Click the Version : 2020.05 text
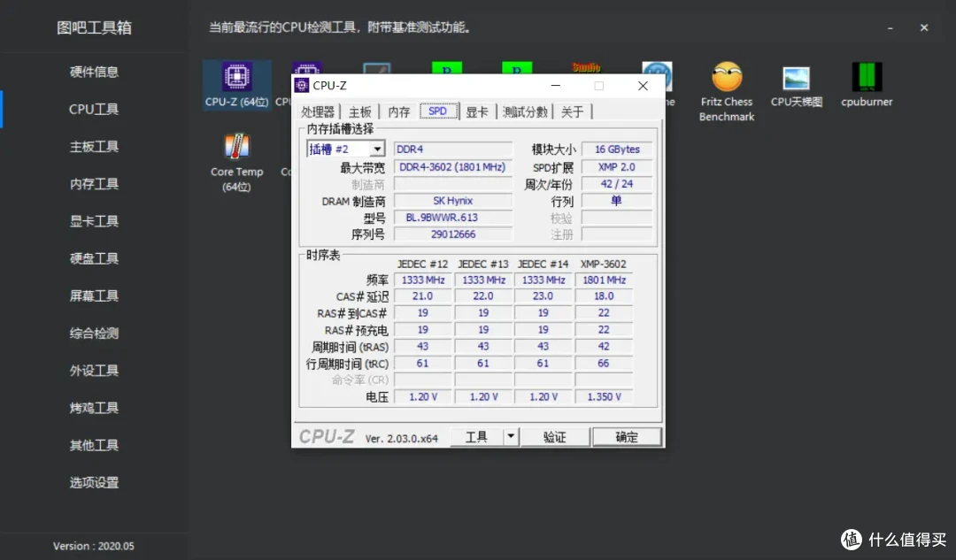The width and height of the screenshot is (956, 560). [x=93, y=546]
